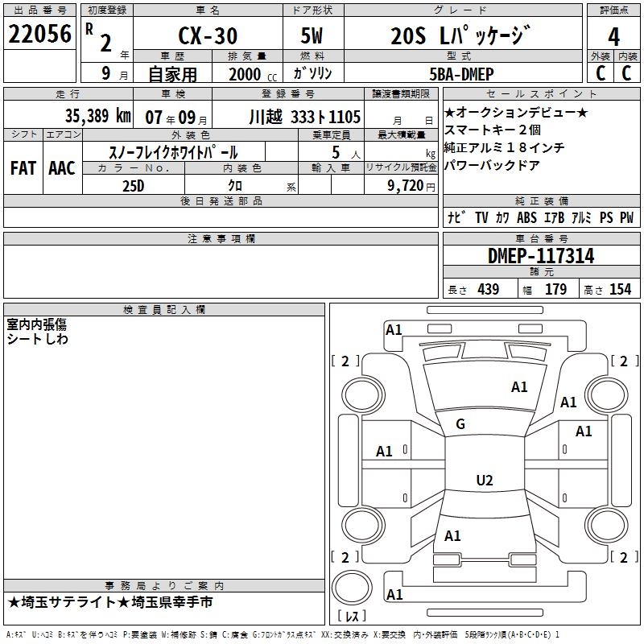Select the office note ★埼玉サテライト★埼玉県幸手市

(110, 602)
